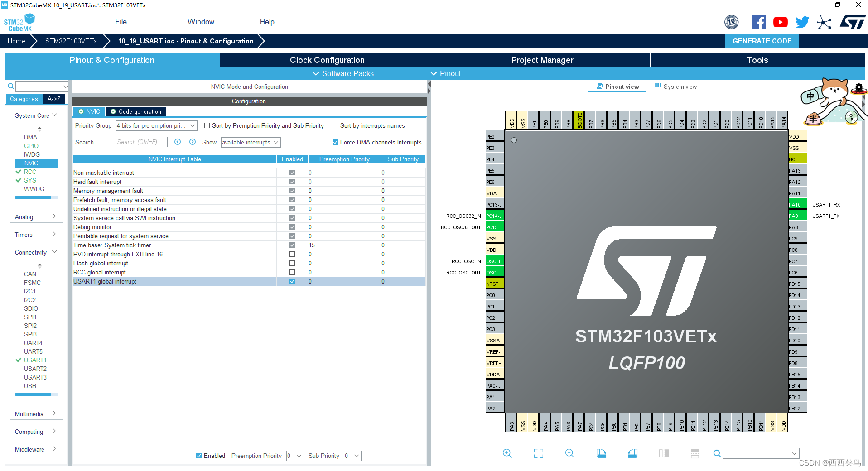Click the Facebook icon in the header
The image size is (868, 471).
coord(759,22)
